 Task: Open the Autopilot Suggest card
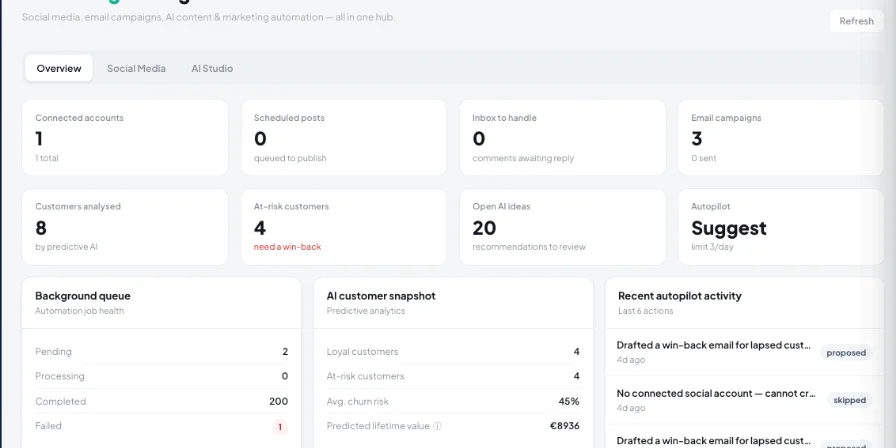781,226
